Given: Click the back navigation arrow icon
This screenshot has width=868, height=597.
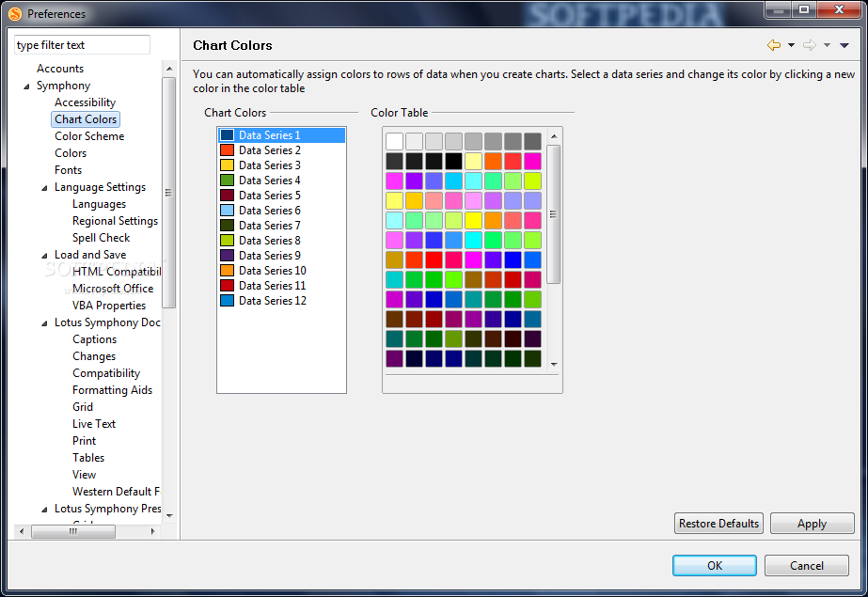Looking at the screenshot, I should click(774, 45).
